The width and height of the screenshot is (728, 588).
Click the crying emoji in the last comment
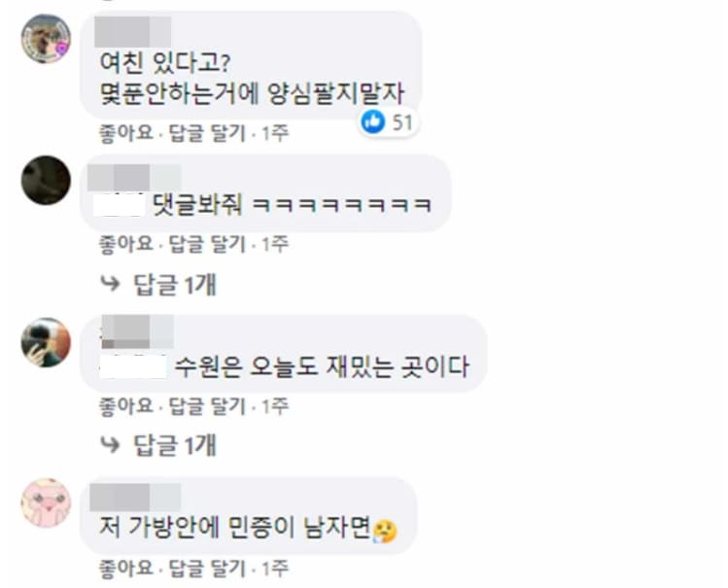[x=385, y=532]
